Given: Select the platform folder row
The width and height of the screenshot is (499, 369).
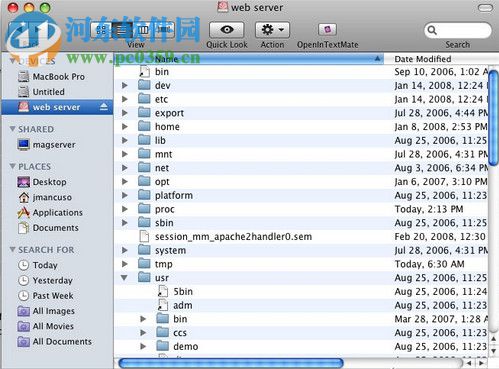Looking at the screenshot, I should tap(301, 195).
